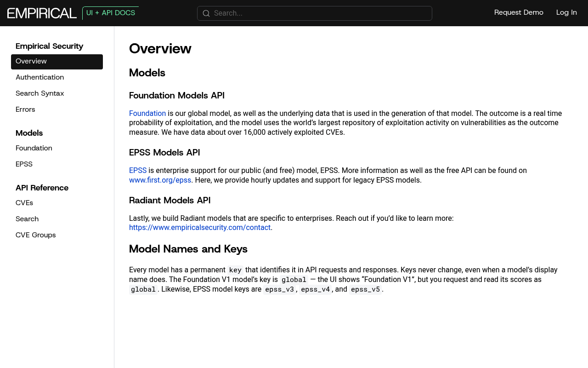Image resolution: width=588 pixels, height=368 pixels.
Task: Follow the Foundation link in body text
Action: [x=147, y=114]
